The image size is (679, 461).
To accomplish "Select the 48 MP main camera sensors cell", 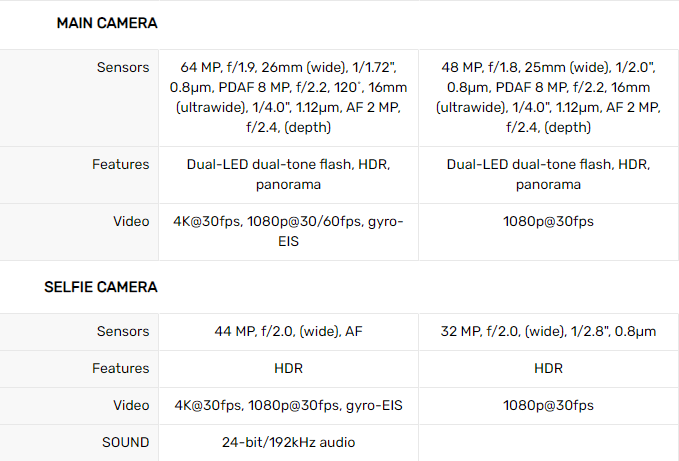I will tap(549, 97).
